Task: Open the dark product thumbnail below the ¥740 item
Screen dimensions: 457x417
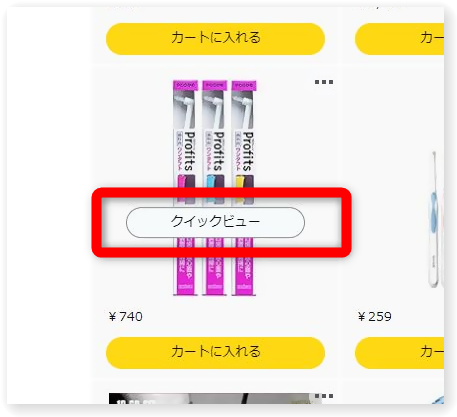Action: [215, 399]
